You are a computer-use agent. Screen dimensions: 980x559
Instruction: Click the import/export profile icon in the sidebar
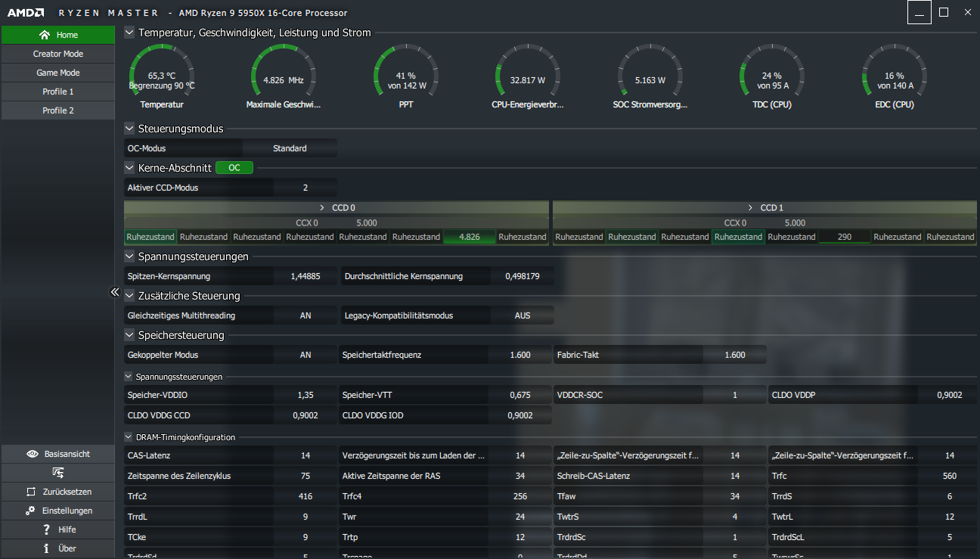tap(58, 473)
